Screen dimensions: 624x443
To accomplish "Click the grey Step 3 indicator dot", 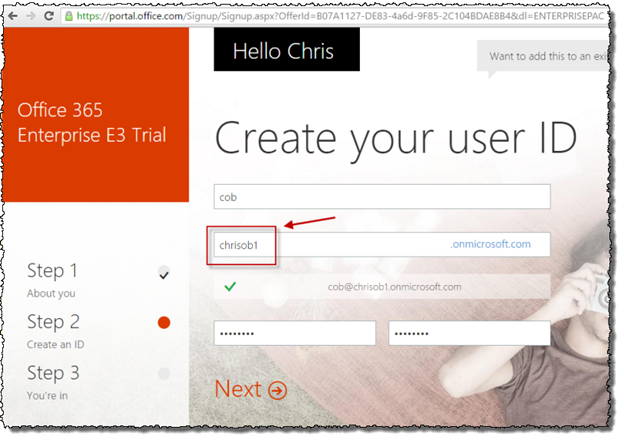I will click(x=164, y=373).
